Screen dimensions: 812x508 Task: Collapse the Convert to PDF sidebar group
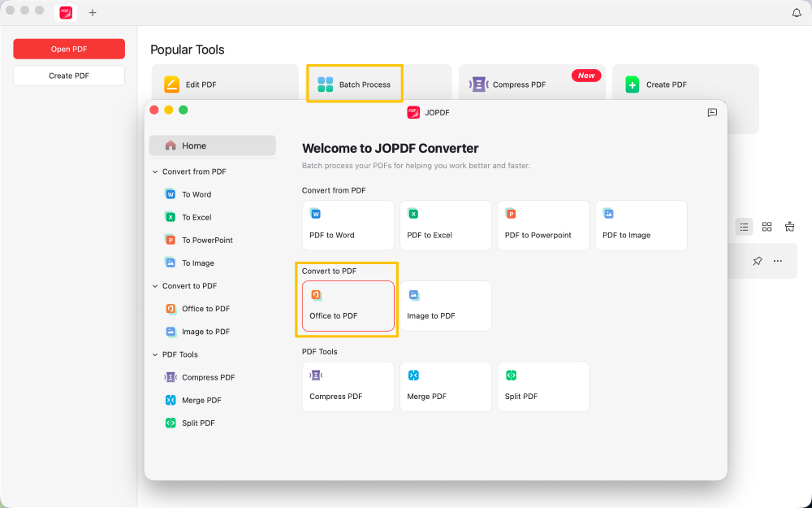click(155, 285)
